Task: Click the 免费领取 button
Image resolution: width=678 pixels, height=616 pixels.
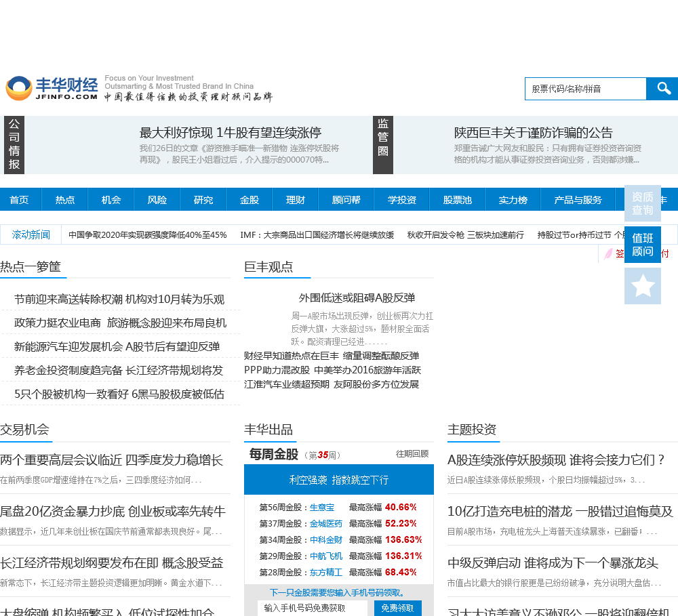Action: pyautogui.click(x=397, y=608)
